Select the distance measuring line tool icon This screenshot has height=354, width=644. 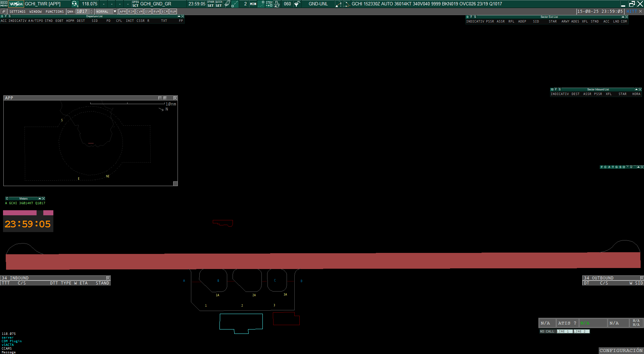coord(235,4)
